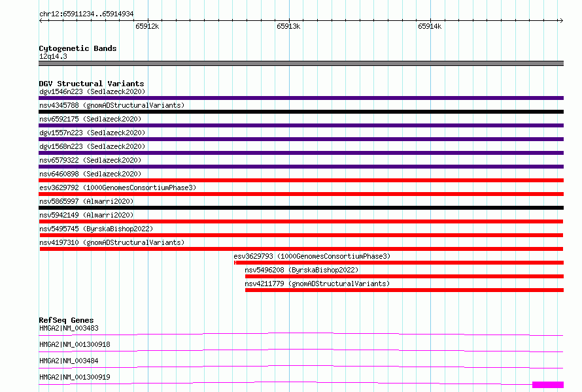
Task: Click the nsv5496208 (ByrskaBishop2022) label
Action: point(301,270)
